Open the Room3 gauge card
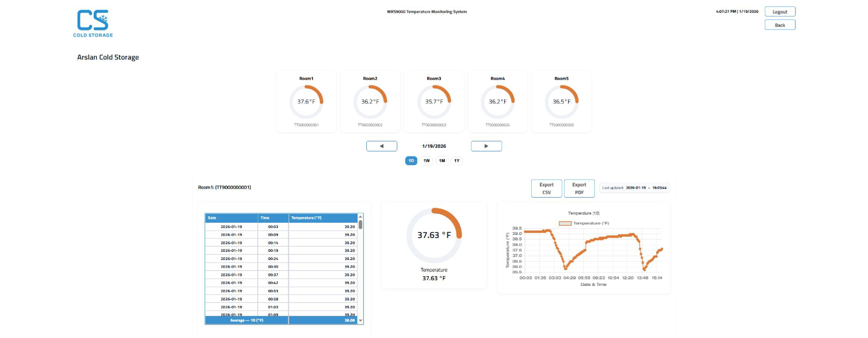Viewport: 868px width, 338px height. (434, 102)
